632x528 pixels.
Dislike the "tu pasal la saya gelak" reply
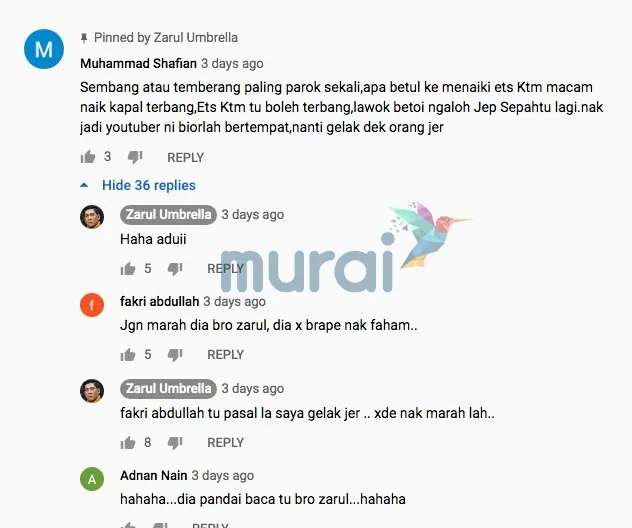175,443
